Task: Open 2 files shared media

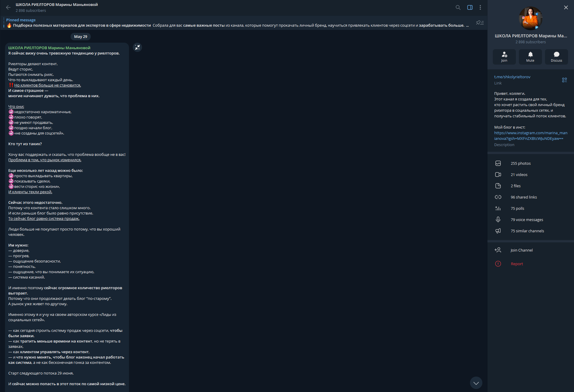Action: click(531, 186)
